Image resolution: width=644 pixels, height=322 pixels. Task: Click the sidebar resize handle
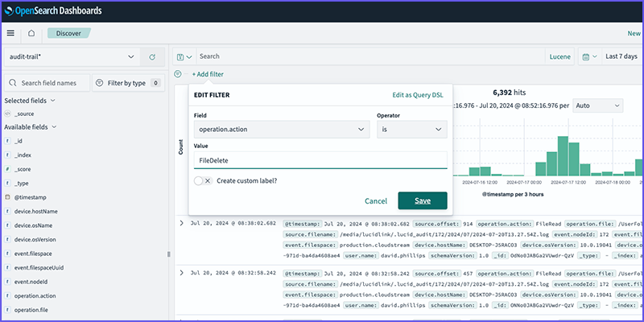[168, 254]
